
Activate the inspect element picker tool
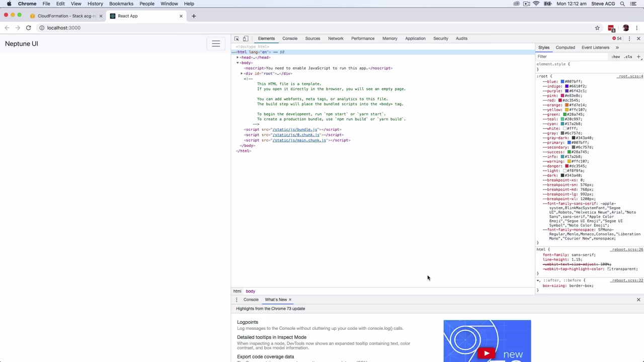[x=236, y=39]
